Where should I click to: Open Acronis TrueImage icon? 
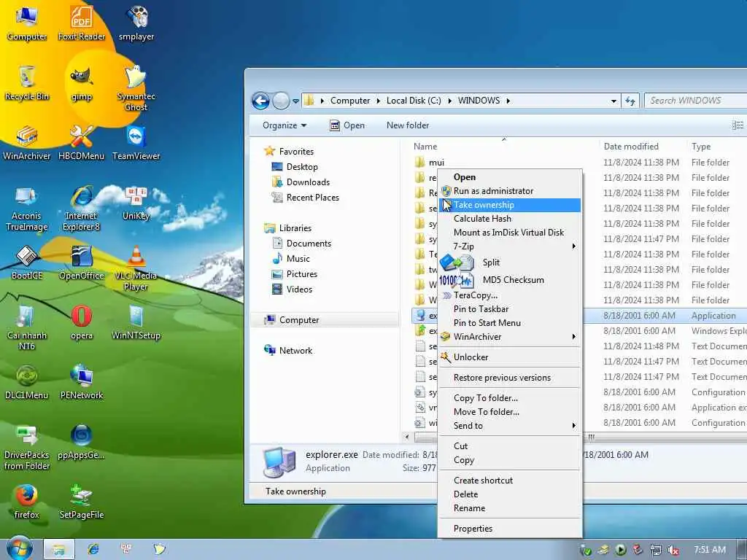point(27,208)
